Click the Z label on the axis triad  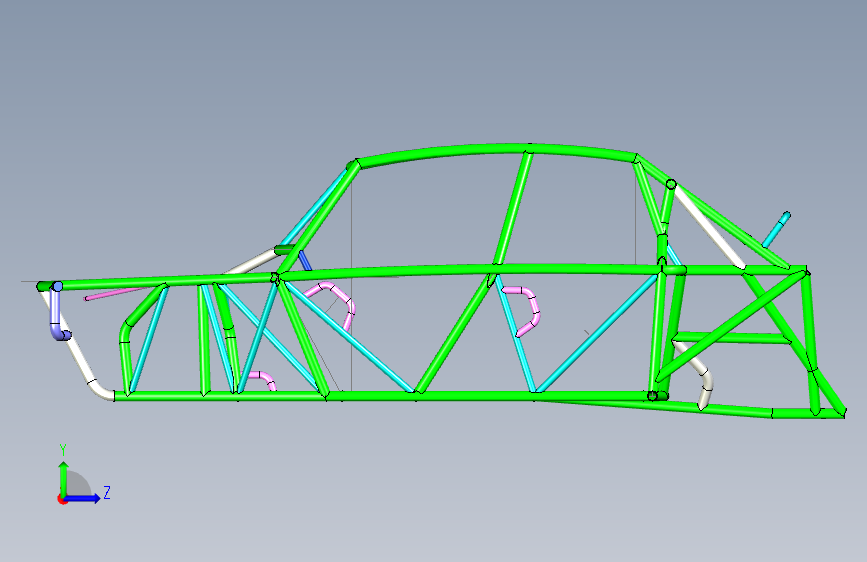coord(107,492)
